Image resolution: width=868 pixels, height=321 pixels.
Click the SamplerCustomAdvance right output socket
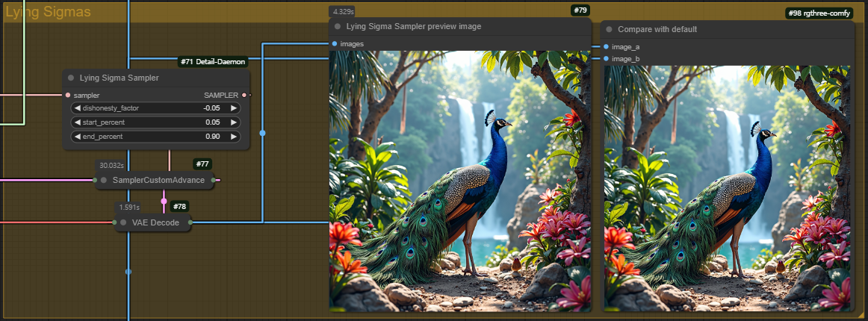[x=213, y=180]
